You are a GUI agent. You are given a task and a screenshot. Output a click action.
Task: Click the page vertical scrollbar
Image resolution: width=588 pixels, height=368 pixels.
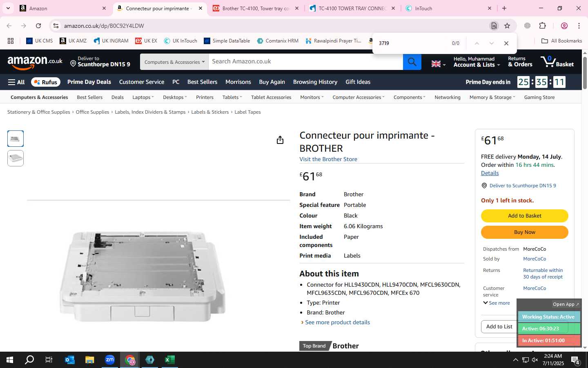tap(585, 73)
